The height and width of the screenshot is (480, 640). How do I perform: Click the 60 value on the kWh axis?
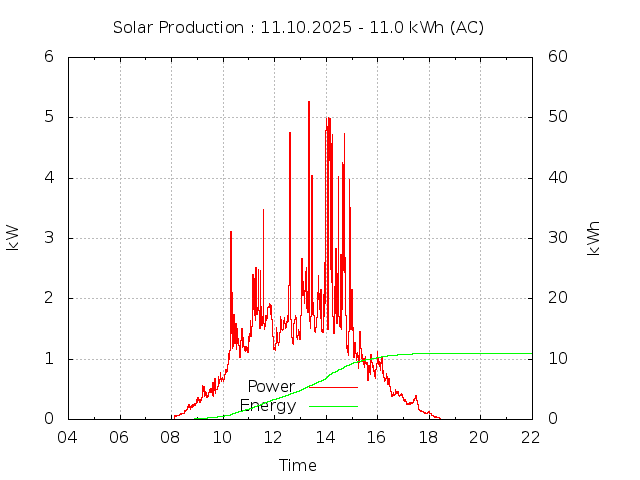[x=558, y=57]
